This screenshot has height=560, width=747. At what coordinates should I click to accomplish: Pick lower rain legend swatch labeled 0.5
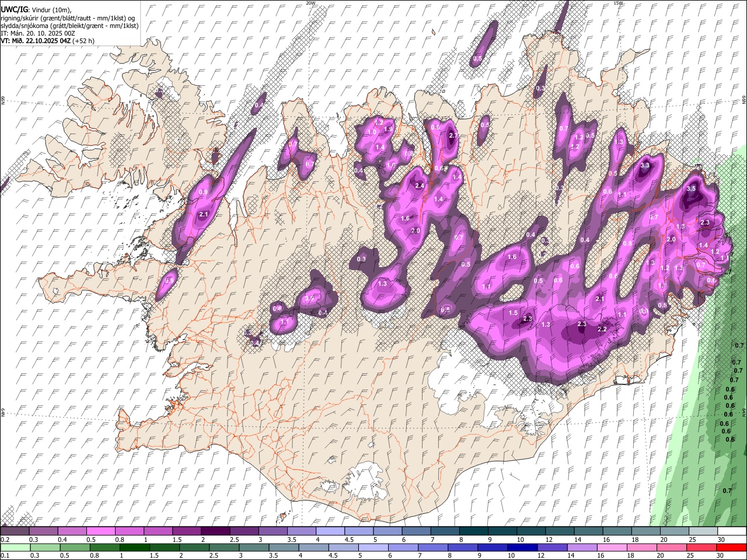coord(75,547)
